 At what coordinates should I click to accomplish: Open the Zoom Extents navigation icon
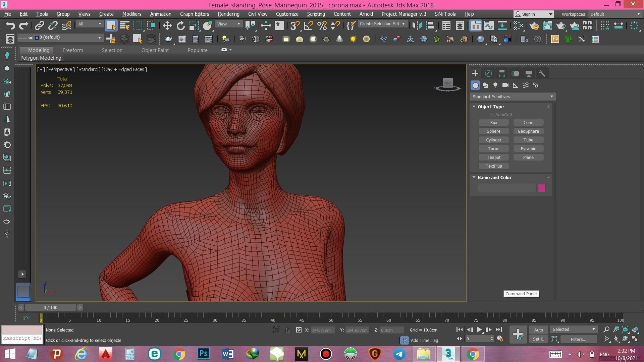coord(625,329)
